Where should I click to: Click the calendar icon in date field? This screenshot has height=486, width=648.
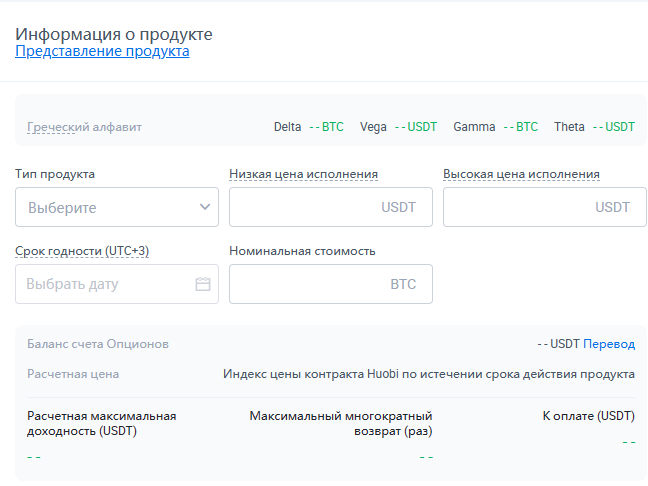point(203,284)
